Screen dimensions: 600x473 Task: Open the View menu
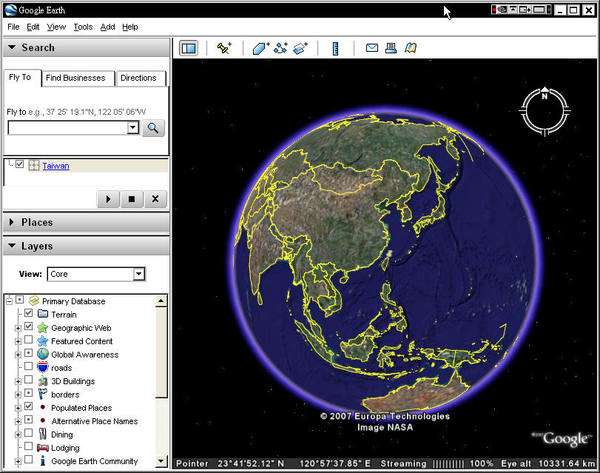[56, 27]
